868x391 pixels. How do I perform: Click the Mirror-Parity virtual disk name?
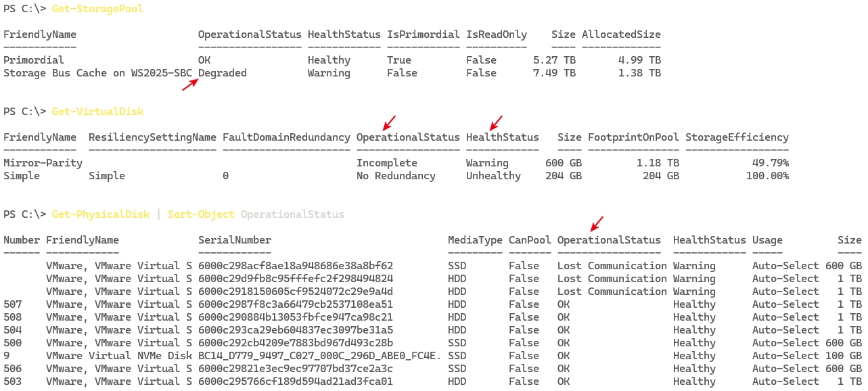point(43,163)
